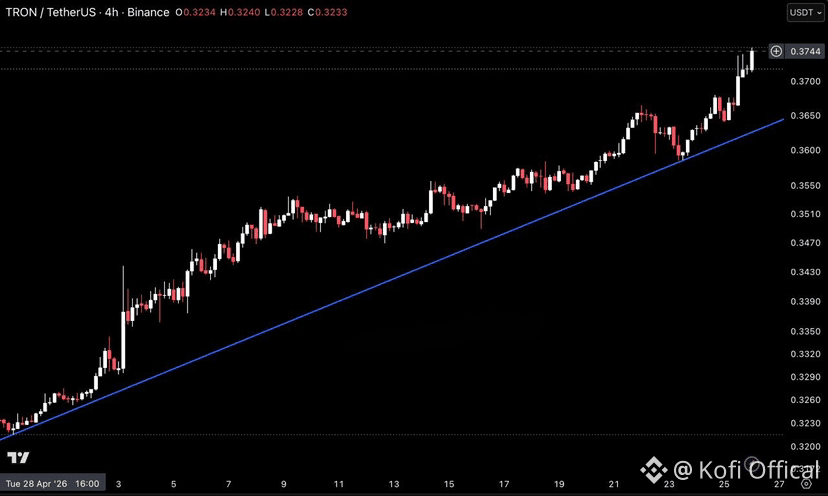Viewport: 828px width, 496px height.
Task: Click the '17' date on time axis
Action: [x=504, y=484]
